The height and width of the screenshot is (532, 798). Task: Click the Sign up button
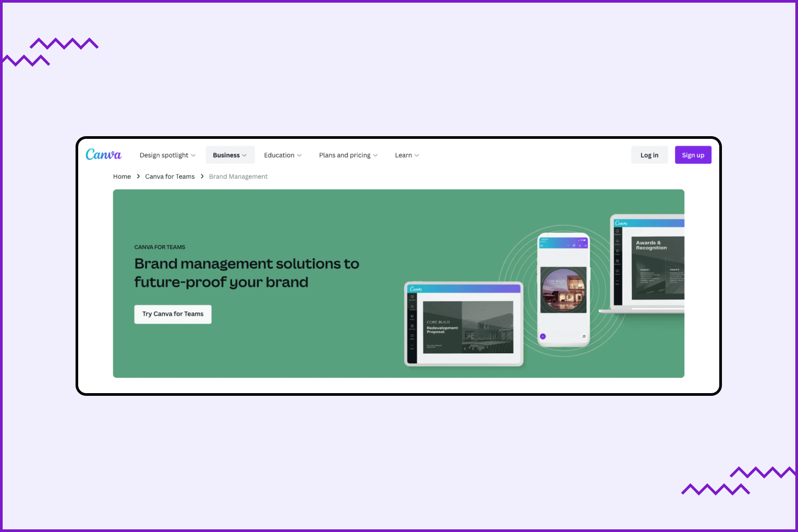tap(693, 155)
